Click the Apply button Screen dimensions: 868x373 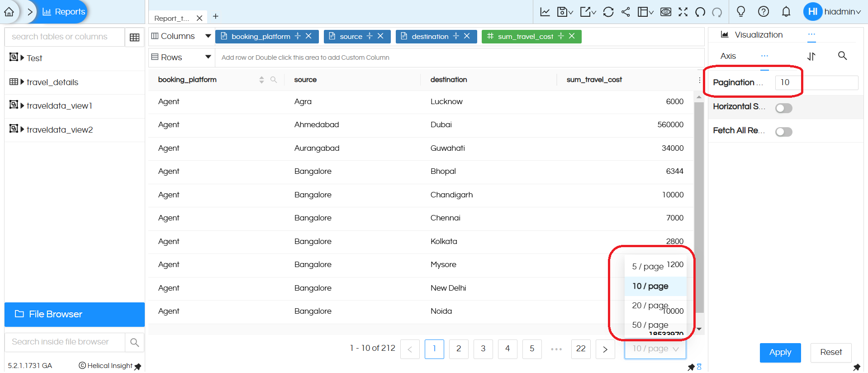tap(780, 353)
